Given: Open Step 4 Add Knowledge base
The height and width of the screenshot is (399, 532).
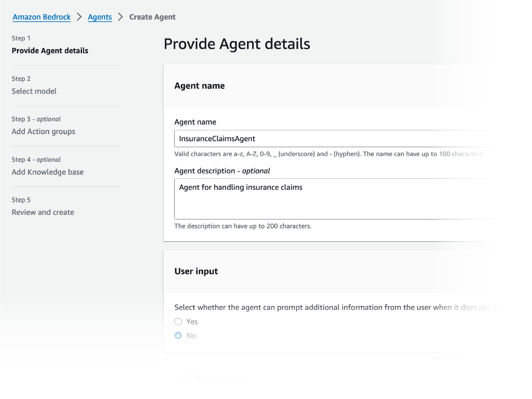Looking at the screenshot, I should 47,172.
